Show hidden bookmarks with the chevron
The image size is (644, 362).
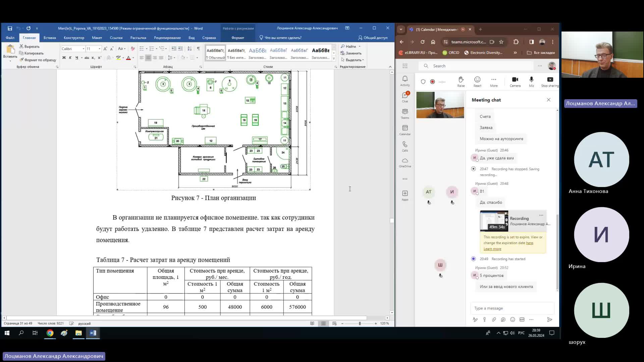point(515,53)
